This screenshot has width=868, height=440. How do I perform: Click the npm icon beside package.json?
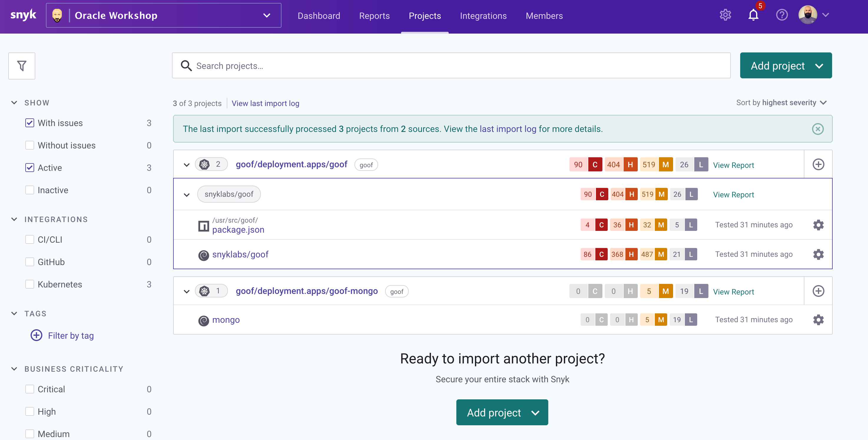(203, 226)
